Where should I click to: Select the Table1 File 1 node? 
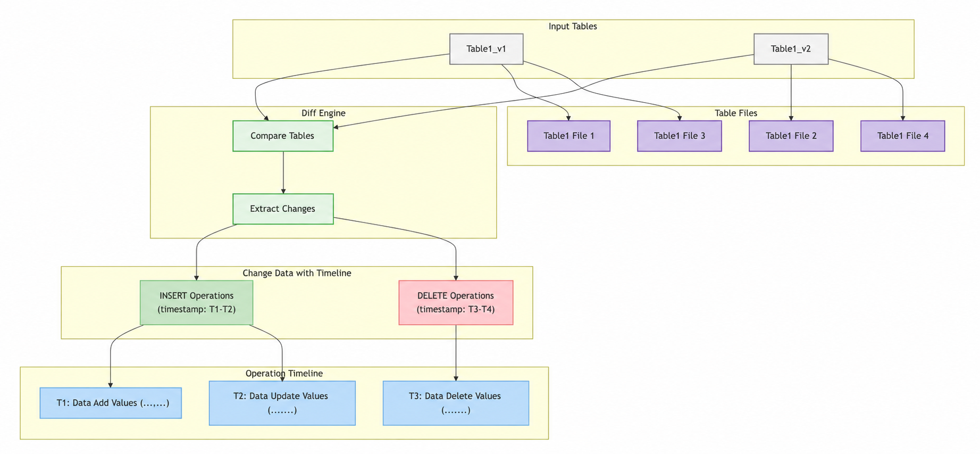[568, 136]
